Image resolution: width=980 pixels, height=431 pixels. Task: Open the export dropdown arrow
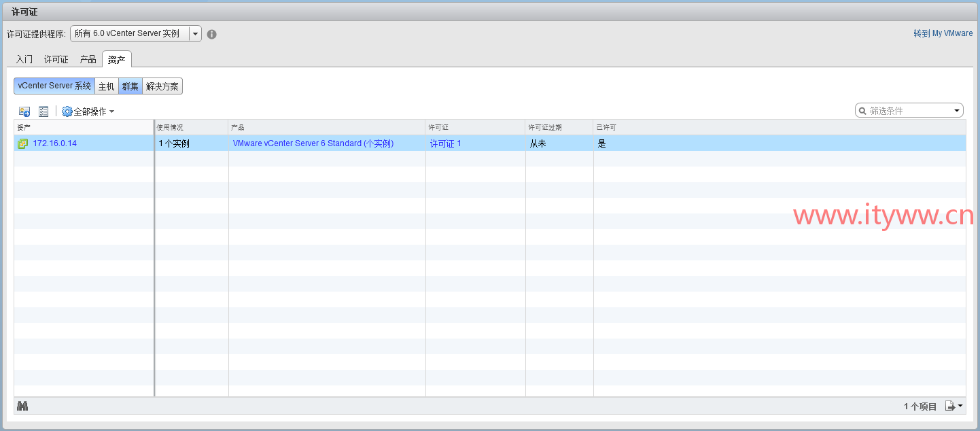960,407
